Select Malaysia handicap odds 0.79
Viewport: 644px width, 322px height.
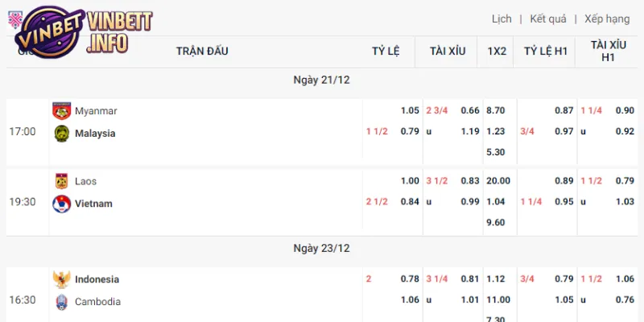[x=410, y=132]
